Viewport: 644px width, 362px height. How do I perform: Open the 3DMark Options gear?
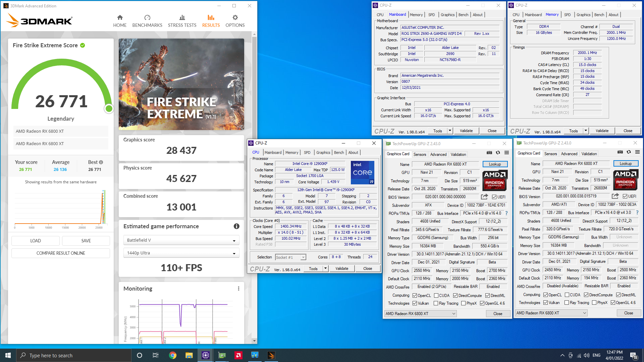[x=235, y=21]
